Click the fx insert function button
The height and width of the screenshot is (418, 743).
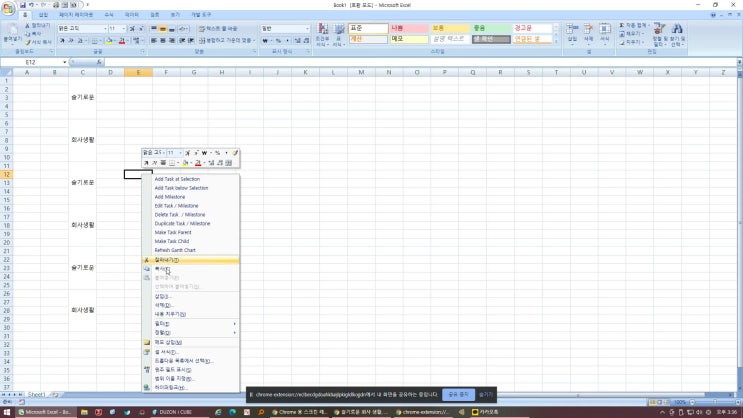[99, 62]
